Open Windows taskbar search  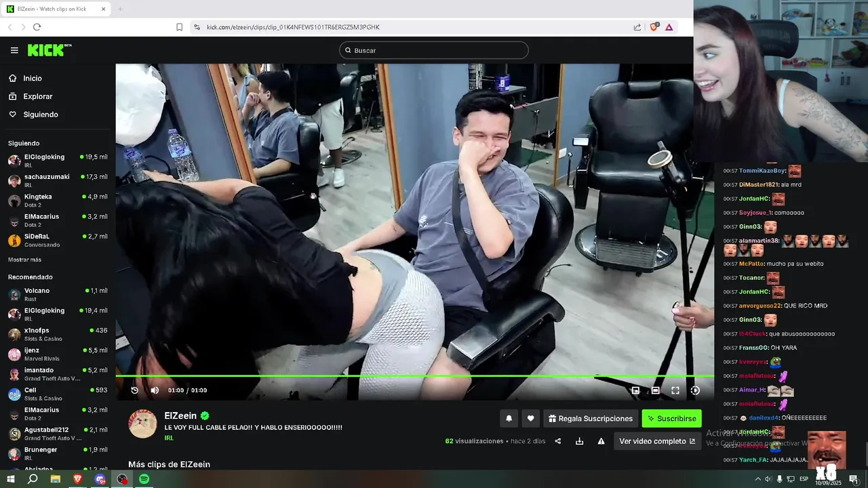33,479
